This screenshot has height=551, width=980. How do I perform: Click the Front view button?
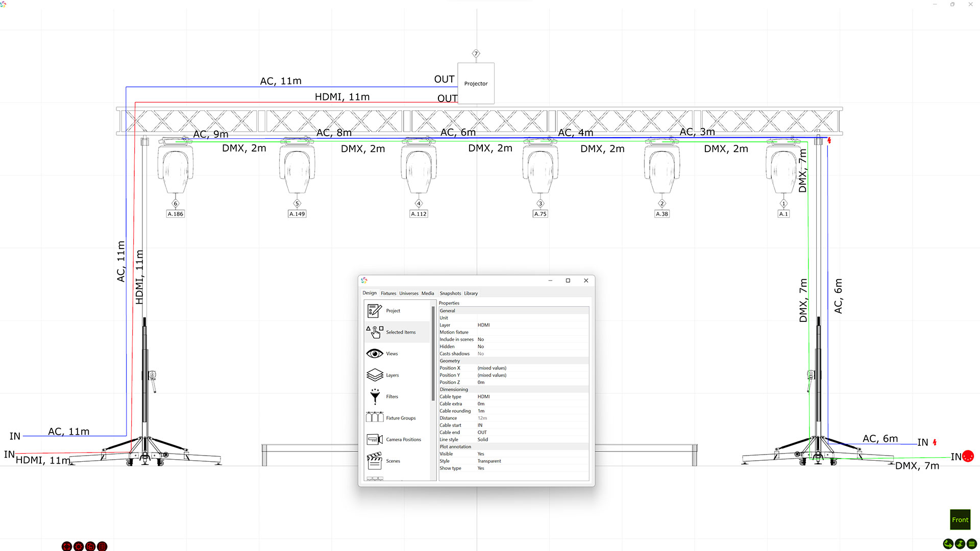960,520
